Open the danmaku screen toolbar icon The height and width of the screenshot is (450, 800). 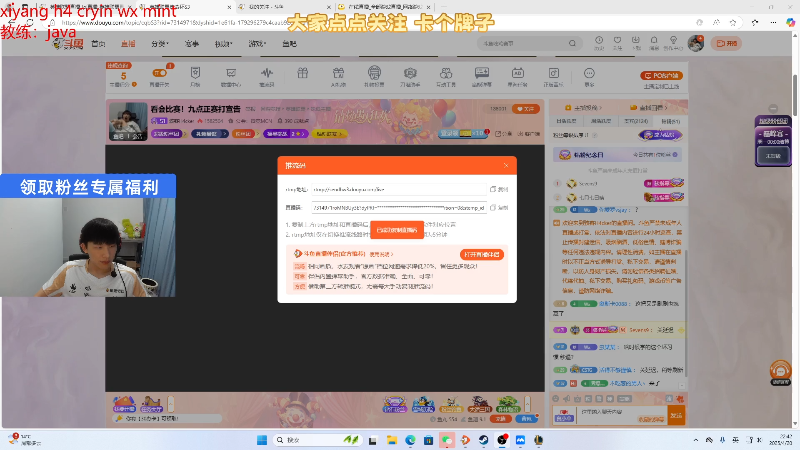pos(482,73)
